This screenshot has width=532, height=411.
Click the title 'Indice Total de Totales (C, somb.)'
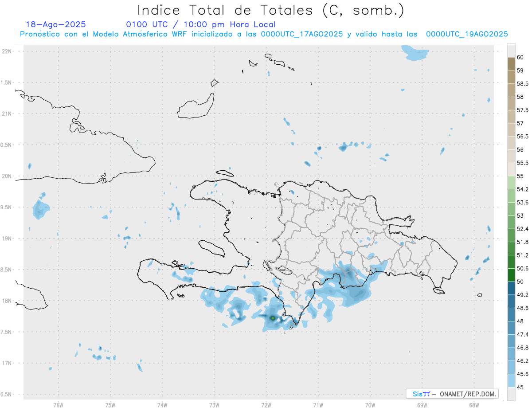tap(270, 10)
